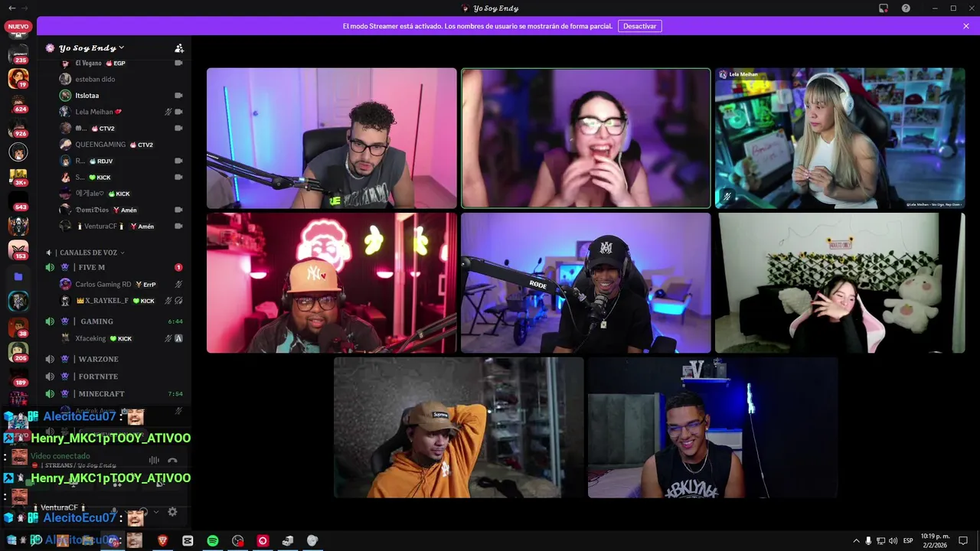Select user Itslotaa in the voice list
This screenshot has height=551, width=980.
pos(87,96)
